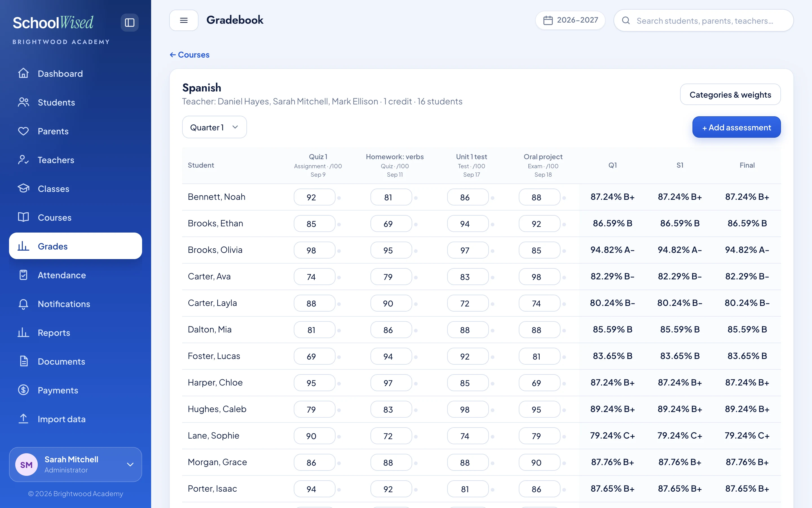Click the Documents file icon

(23, 362)
